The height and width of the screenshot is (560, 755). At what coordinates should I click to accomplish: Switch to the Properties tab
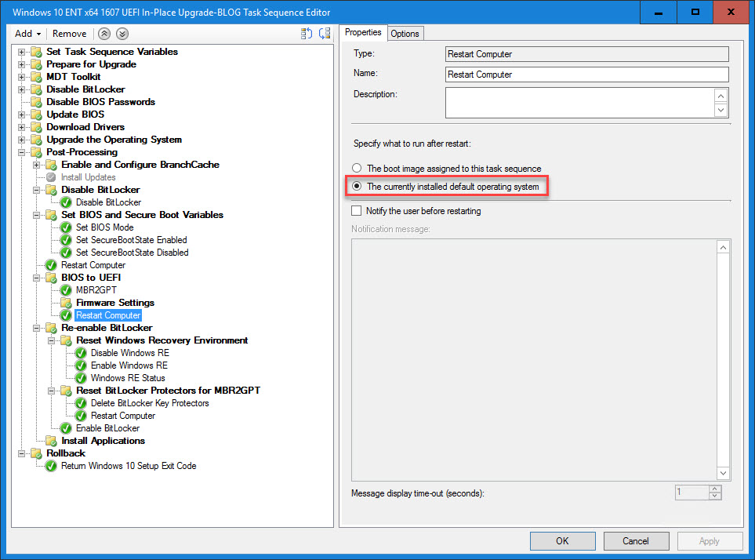pos(363,32)
